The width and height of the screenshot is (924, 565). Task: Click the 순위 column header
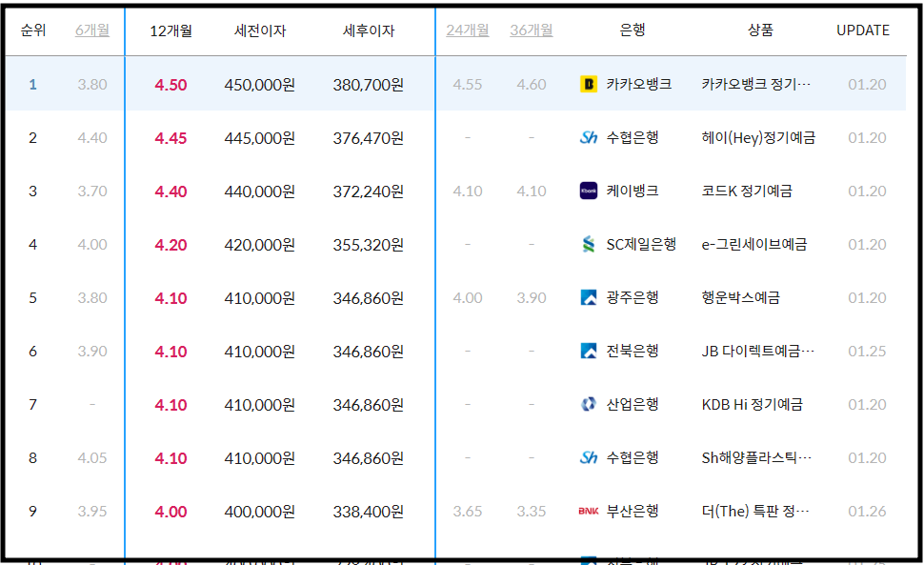coord(33,30)
